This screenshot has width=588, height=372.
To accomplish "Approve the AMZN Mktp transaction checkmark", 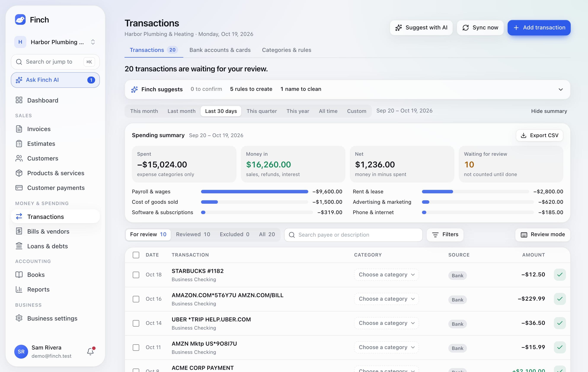I will tap(560, 347).
